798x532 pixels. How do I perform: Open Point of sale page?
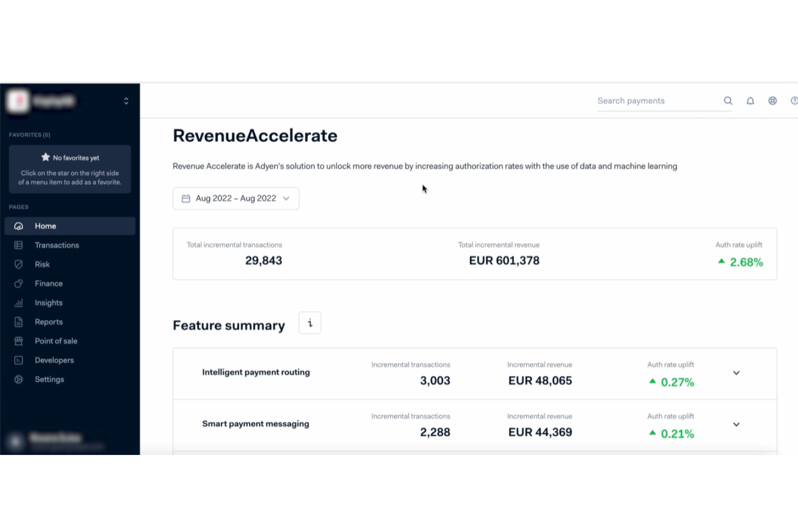click(70, 341)
